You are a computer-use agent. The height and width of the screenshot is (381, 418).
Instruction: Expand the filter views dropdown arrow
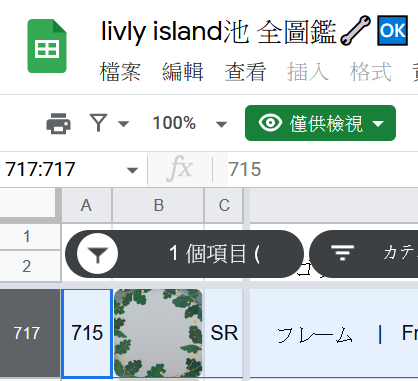point(124,124)
